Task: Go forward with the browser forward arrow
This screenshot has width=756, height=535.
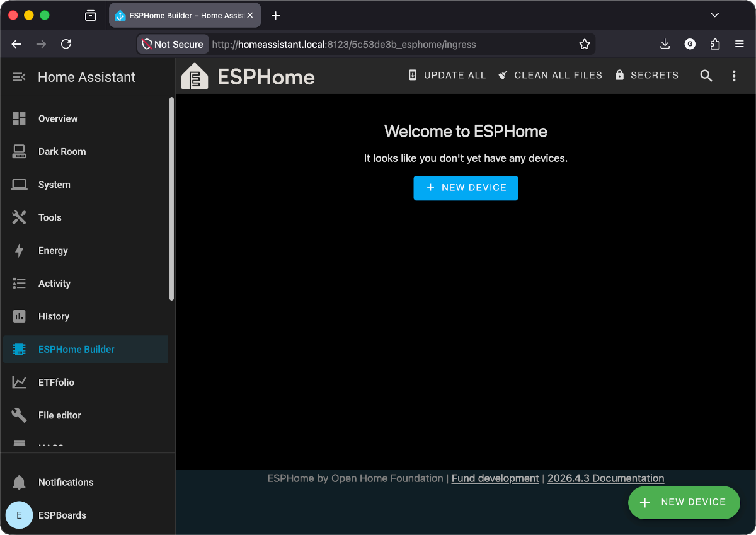Action: tap(42, 44)
